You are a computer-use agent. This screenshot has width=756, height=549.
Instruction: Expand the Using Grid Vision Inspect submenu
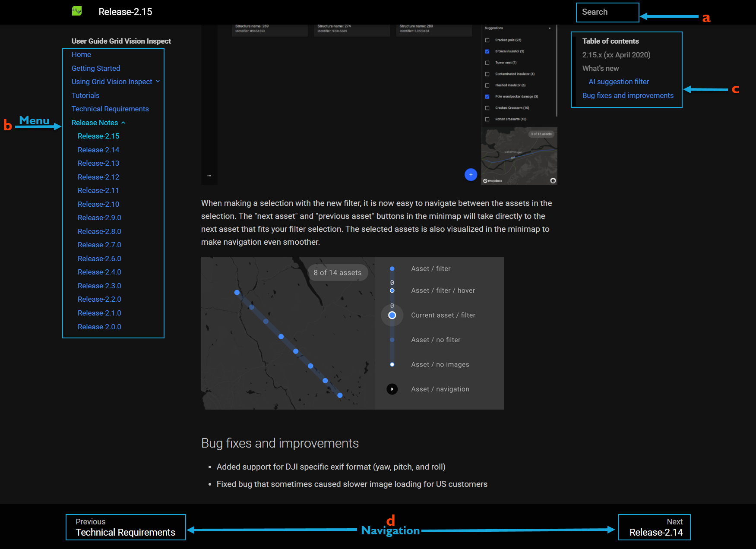(158, 82)
